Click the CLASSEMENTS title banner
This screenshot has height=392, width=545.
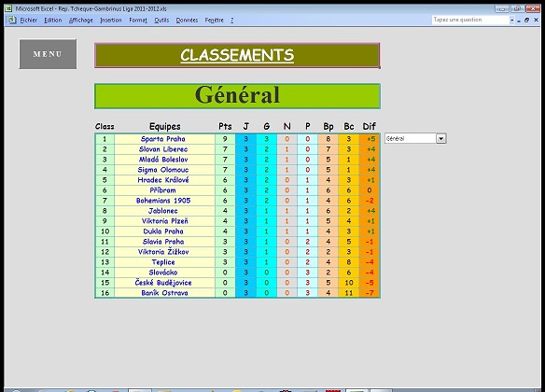pos(237,55)
